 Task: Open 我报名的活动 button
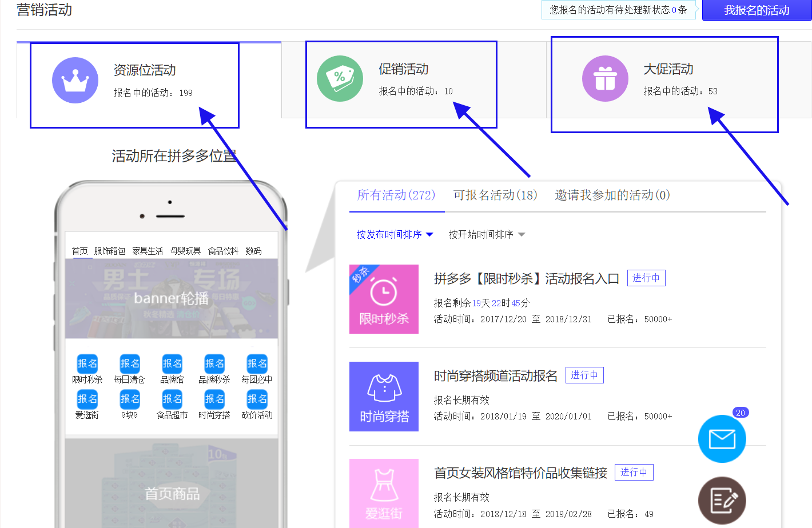(x=757, y=10)
